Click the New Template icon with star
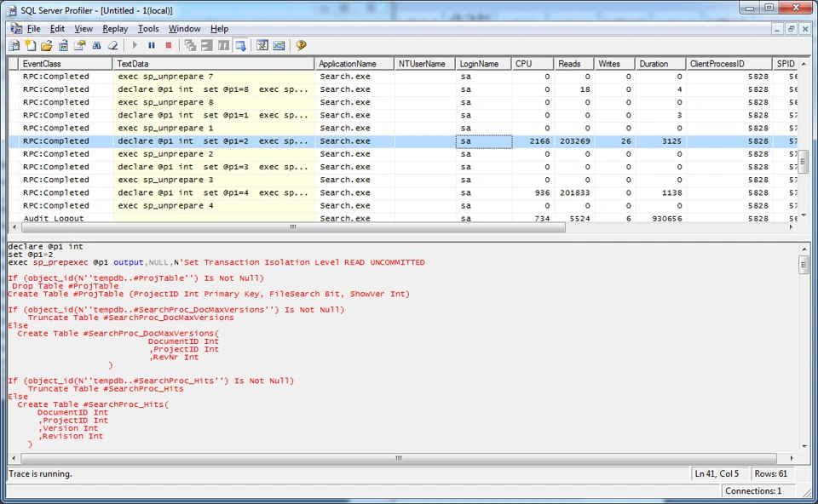818x504 pixels. coord(31,45)
